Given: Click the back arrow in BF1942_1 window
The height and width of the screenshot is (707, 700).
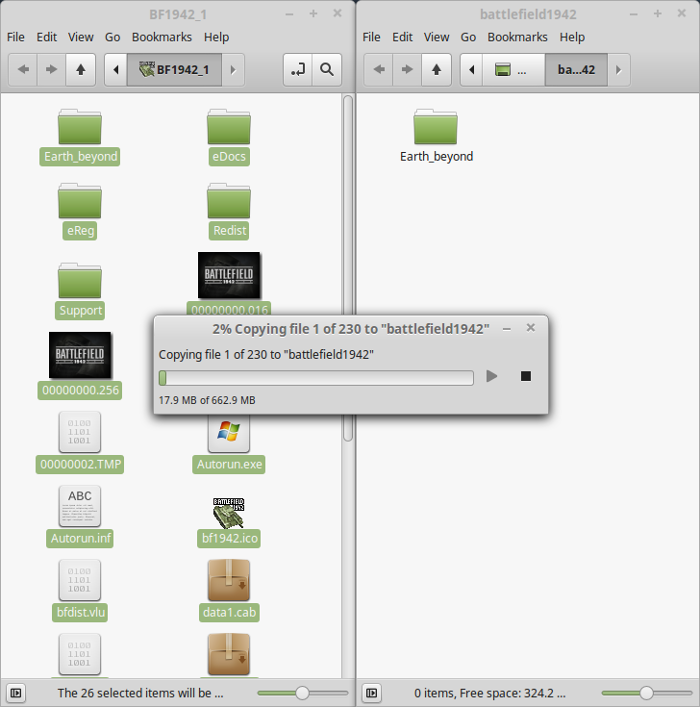Looking at the screenshot, I should (23, 69).
